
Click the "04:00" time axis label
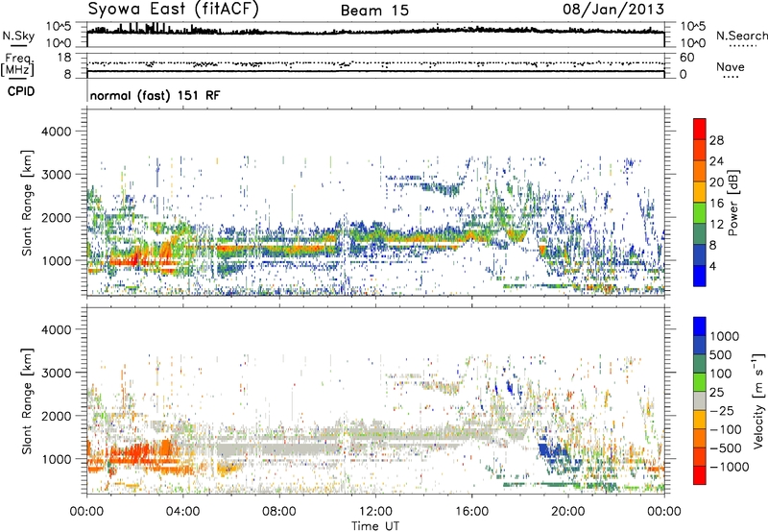(x=182, y=512)
